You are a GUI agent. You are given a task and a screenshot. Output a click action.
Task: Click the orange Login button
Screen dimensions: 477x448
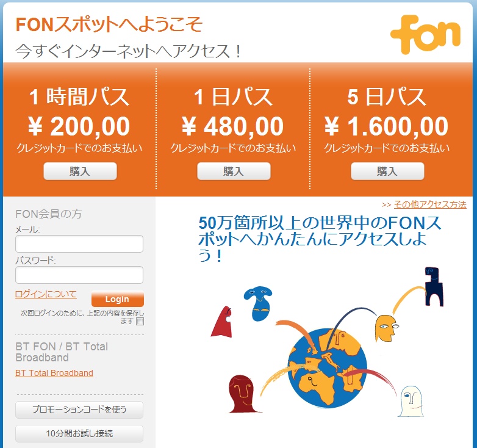[118, 299]
